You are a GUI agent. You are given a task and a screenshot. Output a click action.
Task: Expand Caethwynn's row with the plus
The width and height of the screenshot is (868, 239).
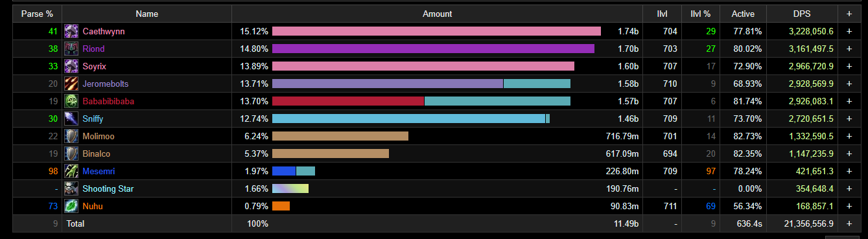click(x=849, y=31)
